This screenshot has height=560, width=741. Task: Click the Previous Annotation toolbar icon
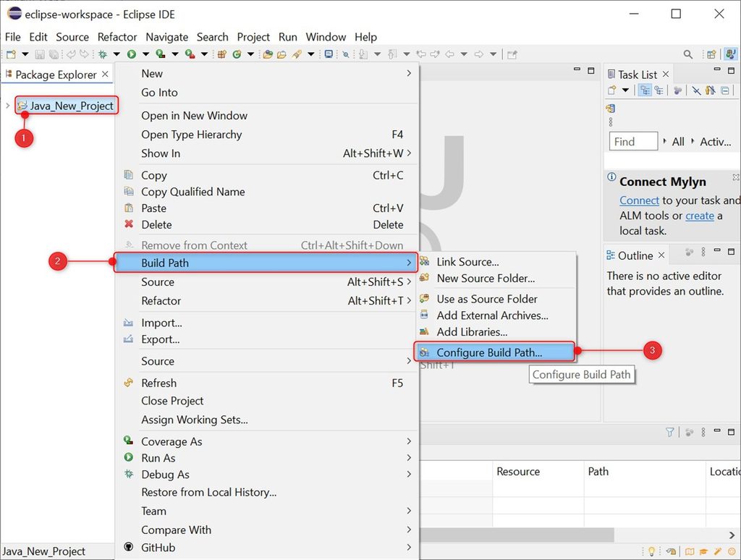pyautogui.click(x=392, y=54)
